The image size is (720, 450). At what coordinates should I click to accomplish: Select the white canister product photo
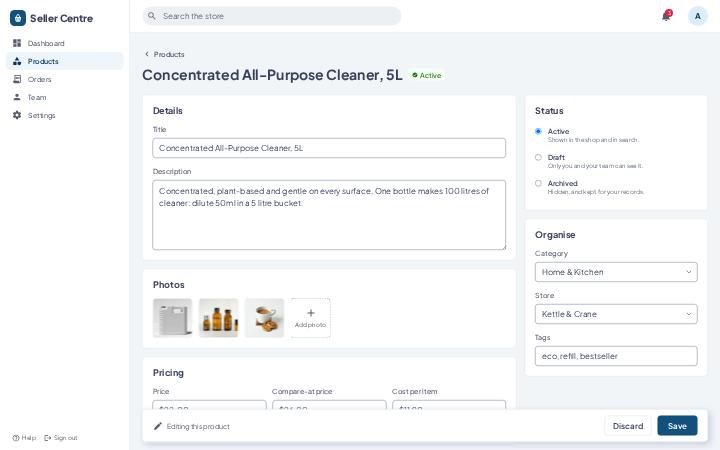[173, 318]
